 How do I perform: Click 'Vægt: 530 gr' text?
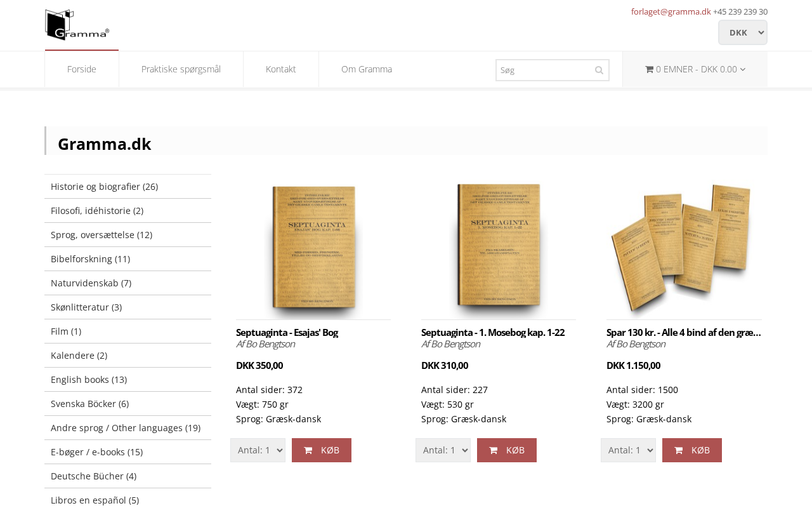(447, 404)
